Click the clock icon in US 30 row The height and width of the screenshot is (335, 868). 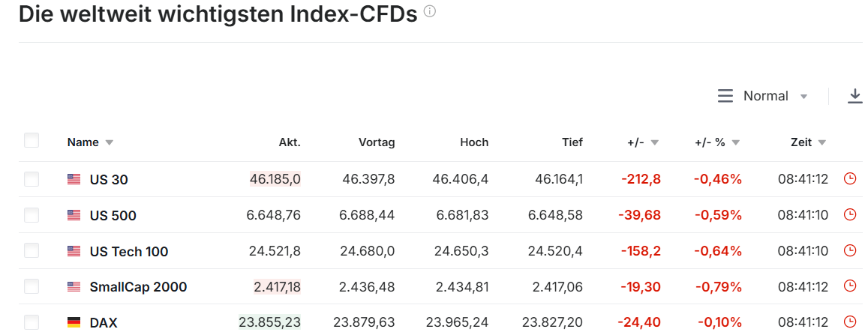click(x=850, y=178)
